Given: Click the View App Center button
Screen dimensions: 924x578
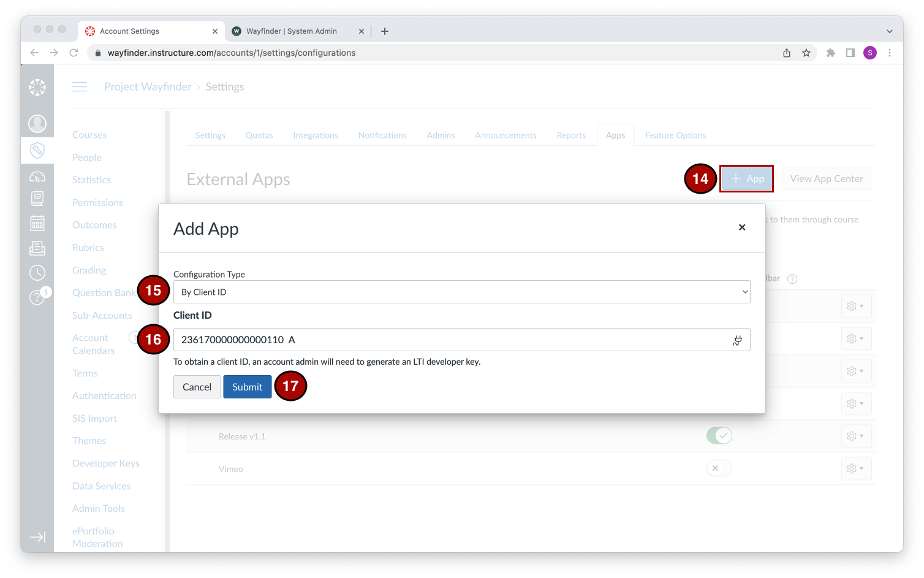Looking at the screenshot, I should (x=827, y=179).
